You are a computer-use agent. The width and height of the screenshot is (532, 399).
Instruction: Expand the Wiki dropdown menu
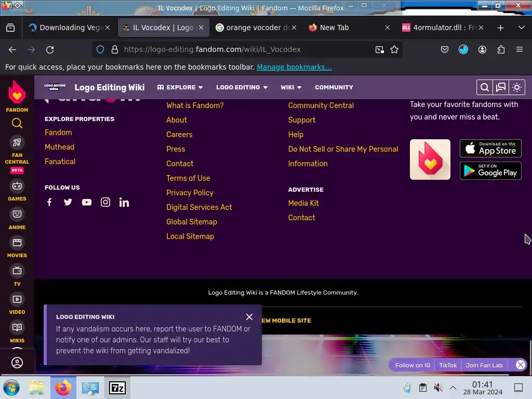pyautogui.click(x=291, y=87)
